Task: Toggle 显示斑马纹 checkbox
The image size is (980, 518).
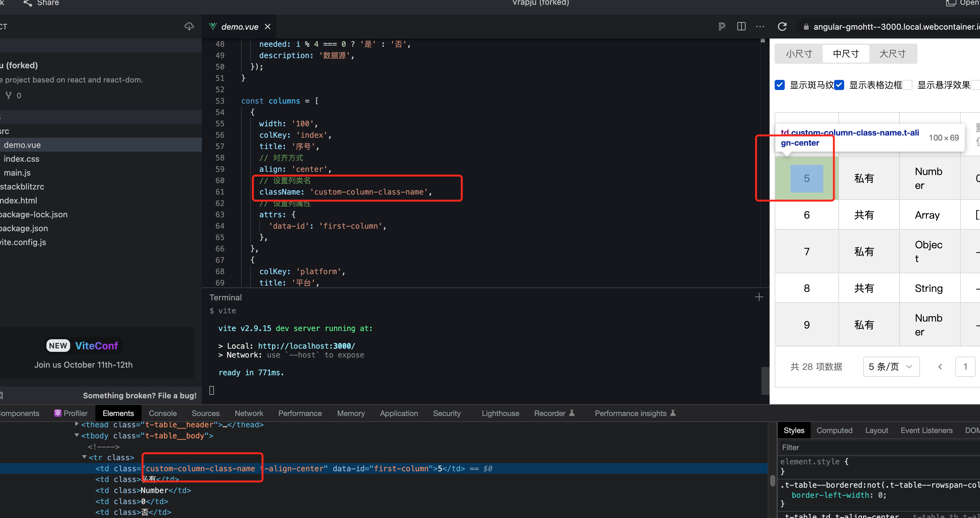Action: (x=779, y=85)
